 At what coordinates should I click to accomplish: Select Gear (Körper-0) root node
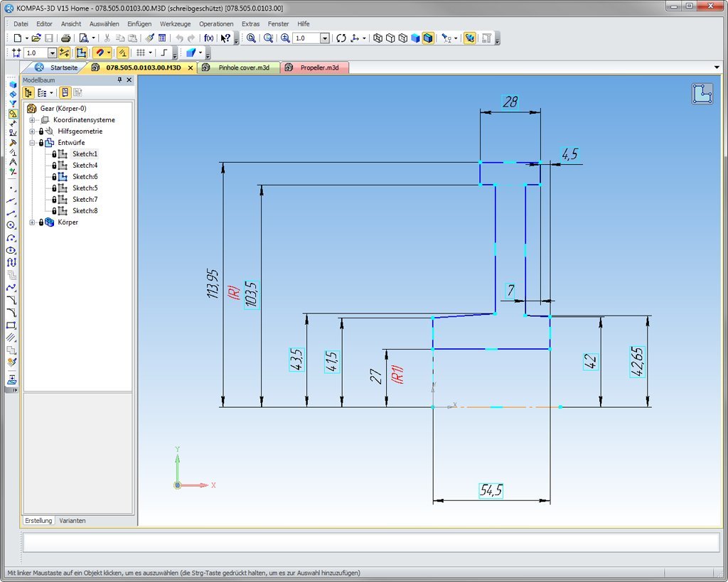pyautogui.click(x=63, y=109)
